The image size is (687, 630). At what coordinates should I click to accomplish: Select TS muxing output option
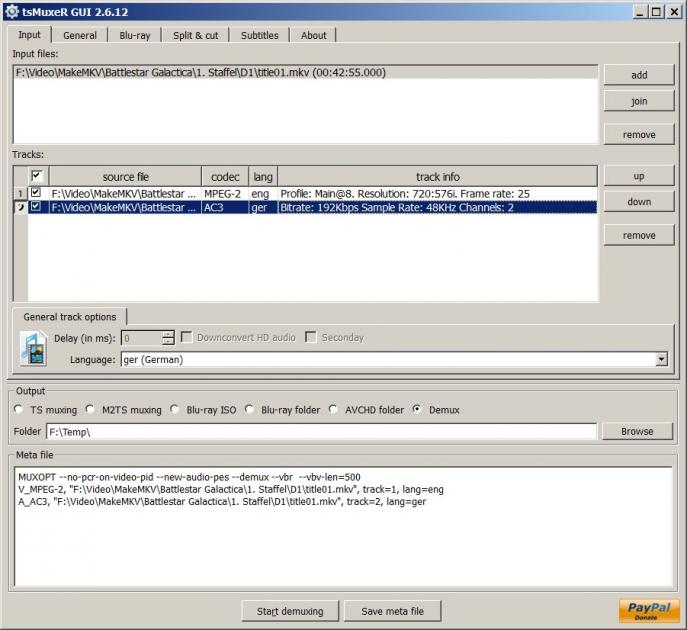pyautogui.click(x=18, y=409)
